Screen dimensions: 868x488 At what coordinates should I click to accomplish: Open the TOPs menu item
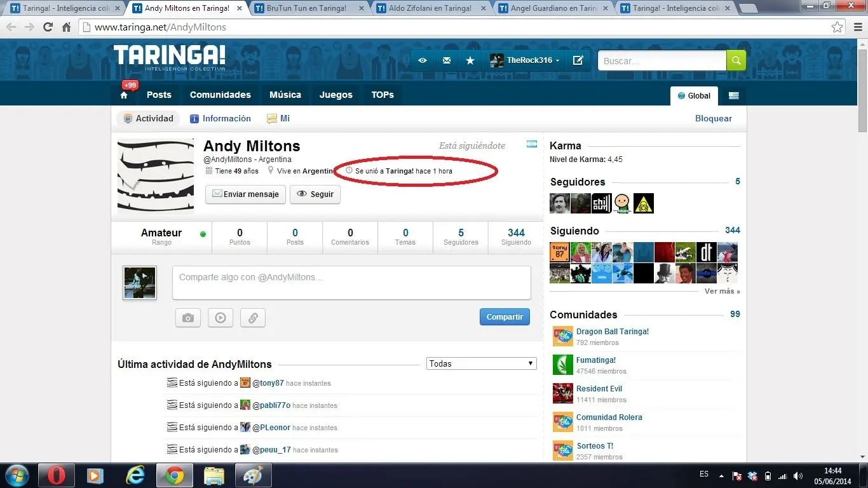click(x=383, y=95)
